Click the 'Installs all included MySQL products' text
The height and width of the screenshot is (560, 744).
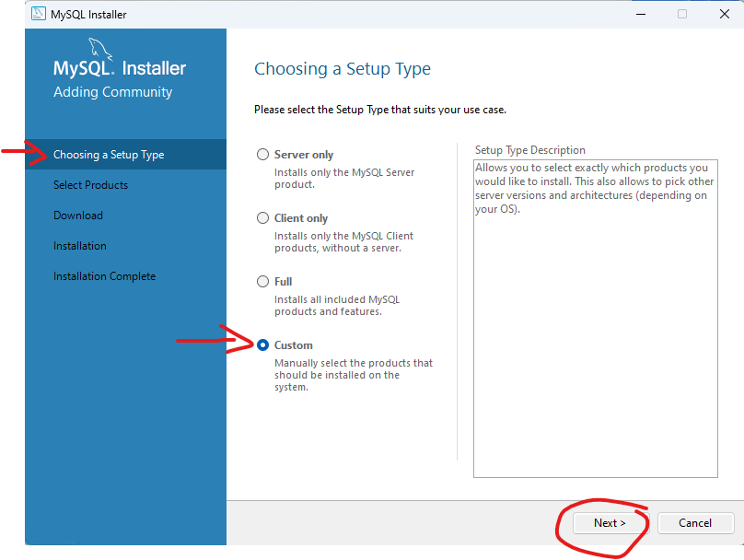click(337, 306)
